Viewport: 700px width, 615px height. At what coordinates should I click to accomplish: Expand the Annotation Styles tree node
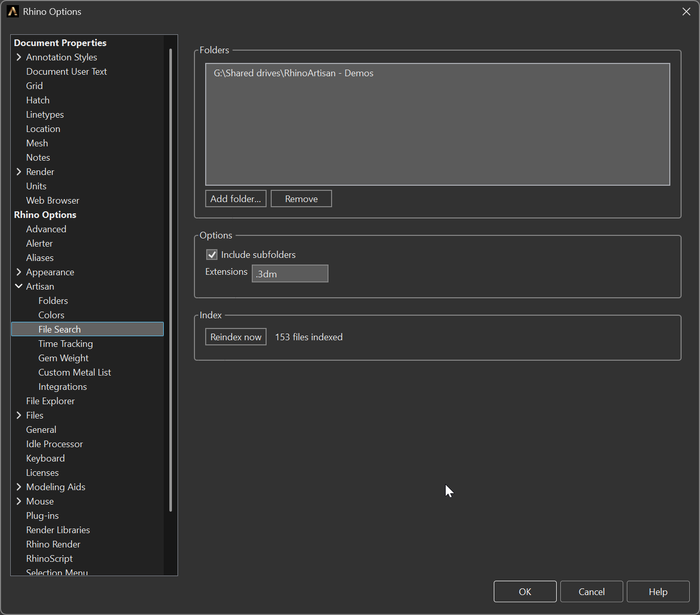coord(19,57)
